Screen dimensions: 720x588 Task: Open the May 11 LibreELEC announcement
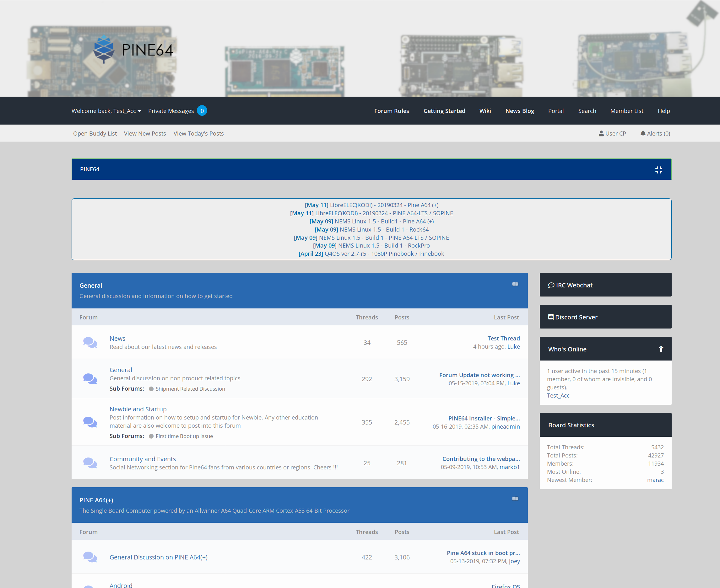[x=371, y=205]
